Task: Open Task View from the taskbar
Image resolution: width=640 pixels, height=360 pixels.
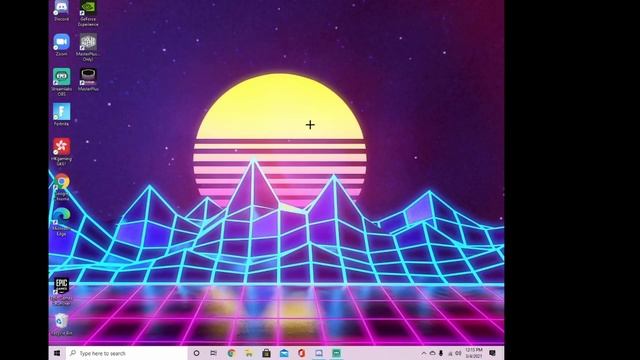Action: point(213,353)
